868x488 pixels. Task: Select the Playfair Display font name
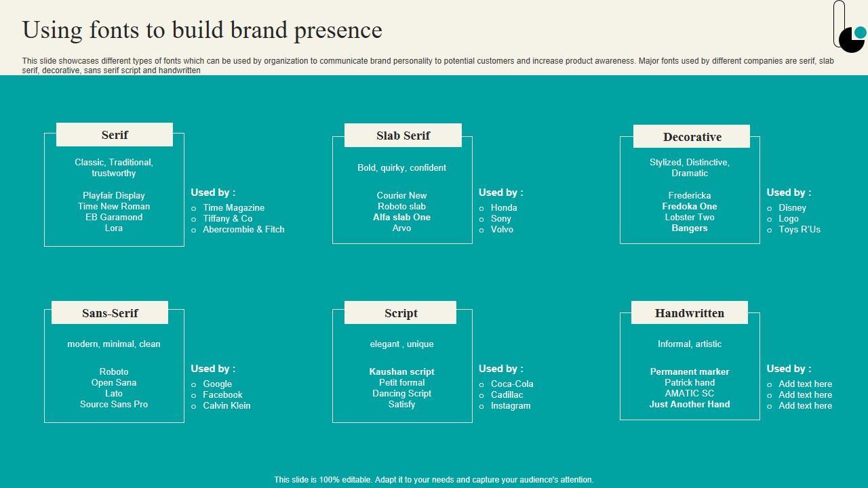pyautogui.click(x=114, y=196)
